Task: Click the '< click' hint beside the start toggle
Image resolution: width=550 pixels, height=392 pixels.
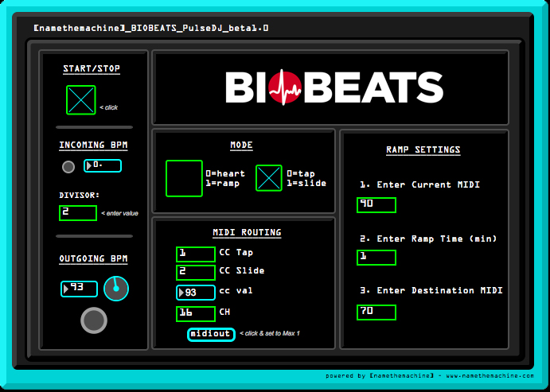Action: pos(109,107)
